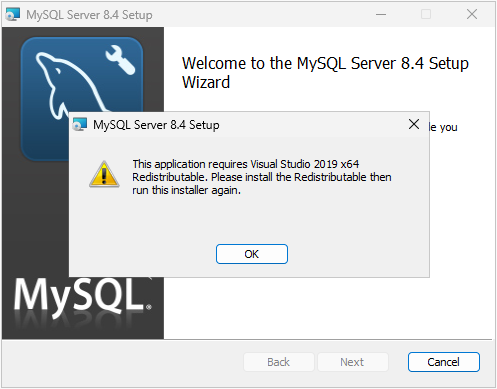Click the greyed-out Next button

click(353, 362)
